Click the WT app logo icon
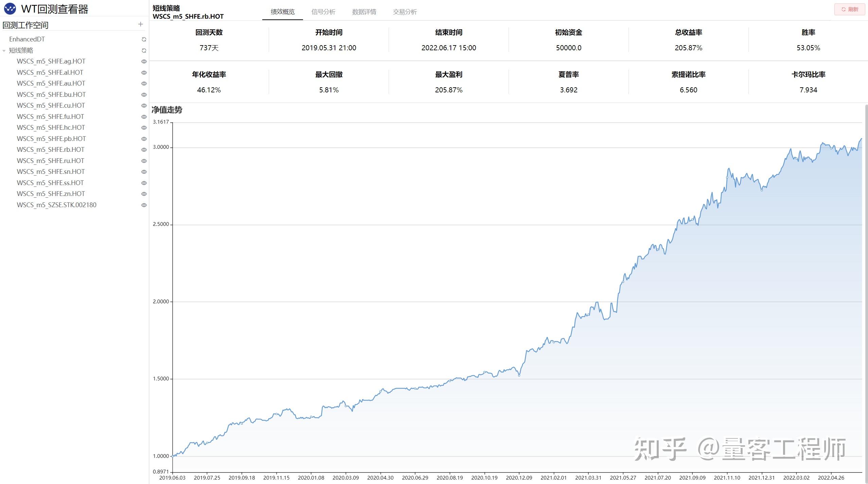 (10, 9)
